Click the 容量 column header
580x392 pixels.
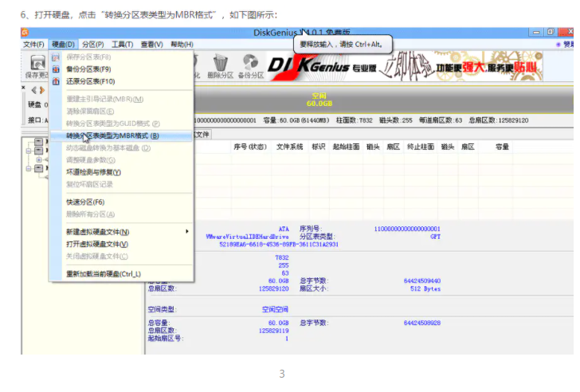pos(502,147)
